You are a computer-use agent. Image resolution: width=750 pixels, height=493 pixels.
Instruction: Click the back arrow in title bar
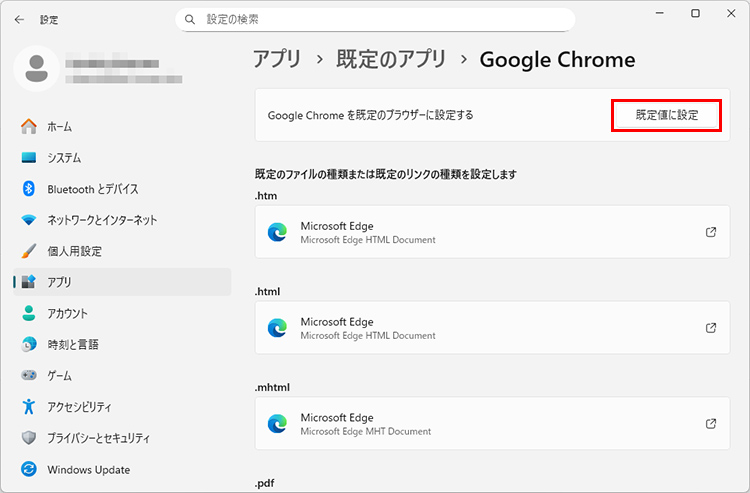pyautogui.click(x=19, y=19)
